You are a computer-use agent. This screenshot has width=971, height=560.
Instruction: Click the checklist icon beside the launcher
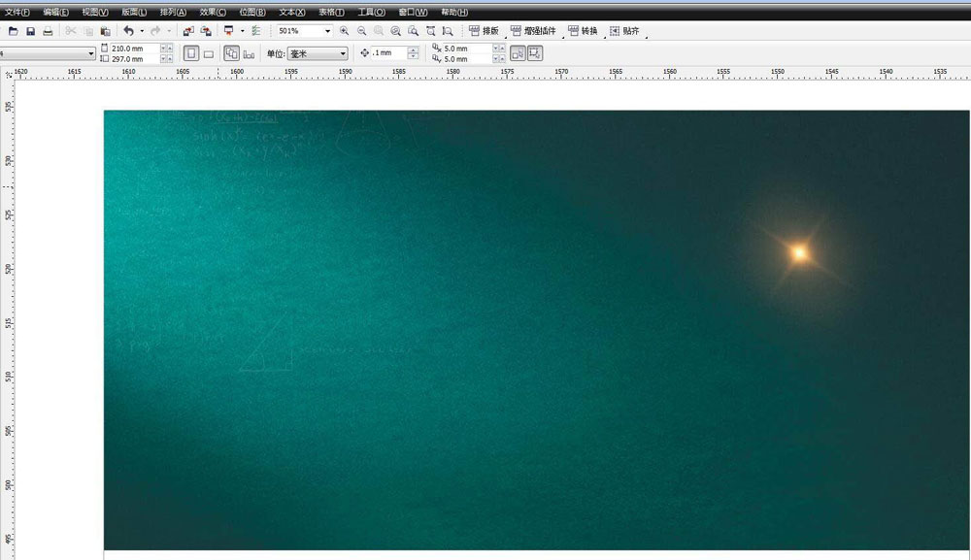click(255, 31)
